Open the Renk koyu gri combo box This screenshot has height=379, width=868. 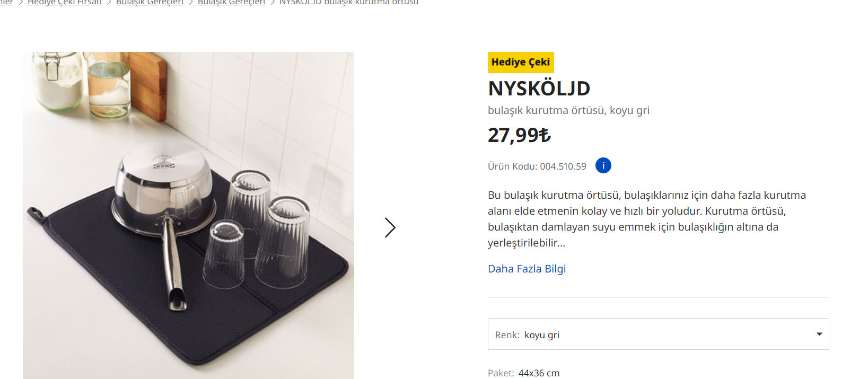click(658, 334)
